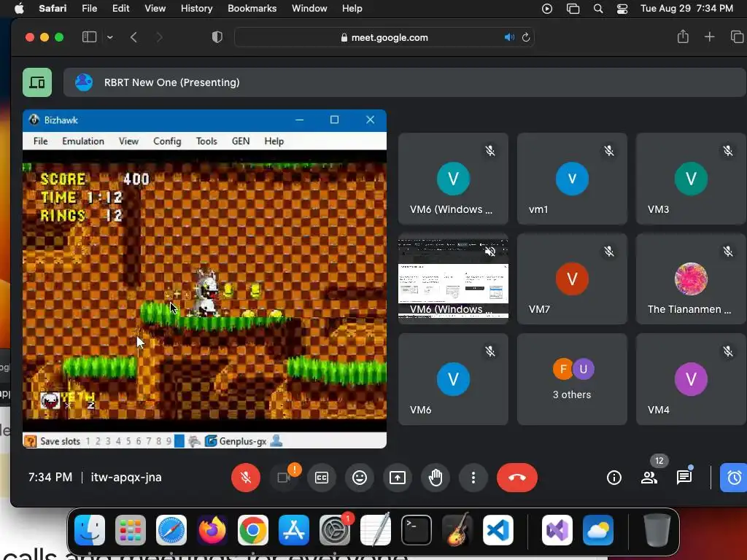The image size is (747, 560).
Task: Select the VM3 participant tile
Action: tap(691, 179)
